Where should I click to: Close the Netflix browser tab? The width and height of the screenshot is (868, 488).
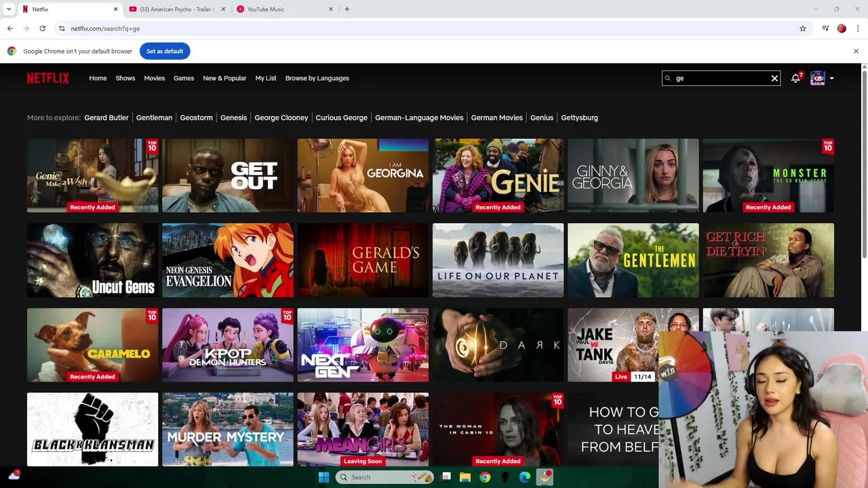[115, 9]
